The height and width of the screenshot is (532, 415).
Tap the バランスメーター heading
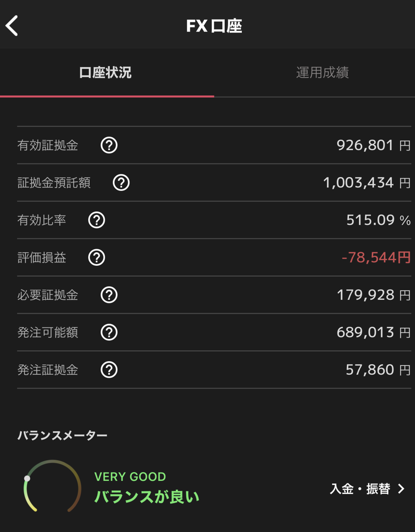pyautogui.click(x=62, y=436)
